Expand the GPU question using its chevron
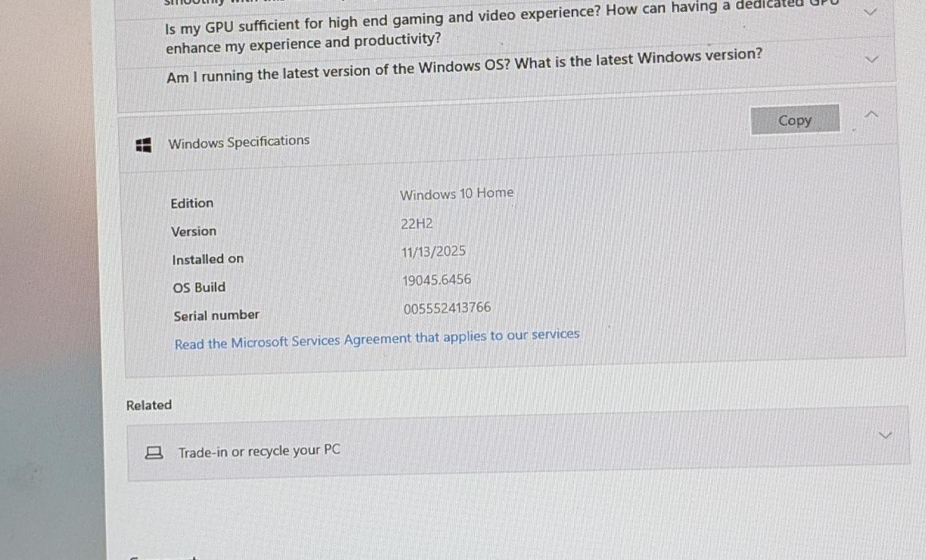 click(x=871, y=12)
